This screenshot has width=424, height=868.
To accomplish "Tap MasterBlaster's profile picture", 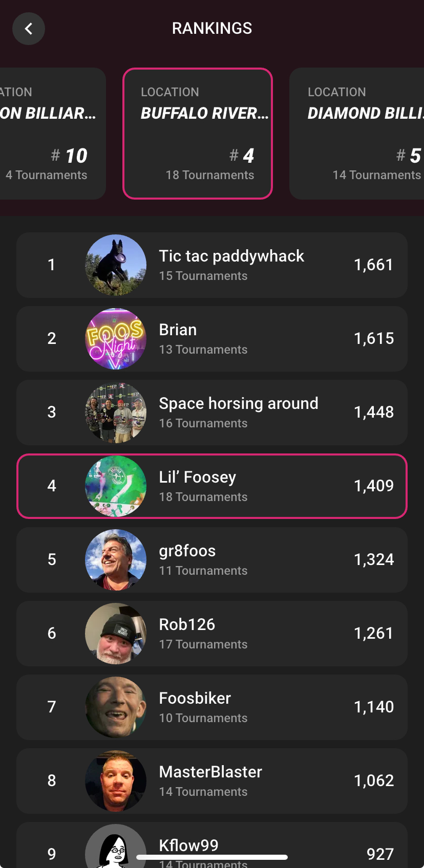I will coord(116,781).
